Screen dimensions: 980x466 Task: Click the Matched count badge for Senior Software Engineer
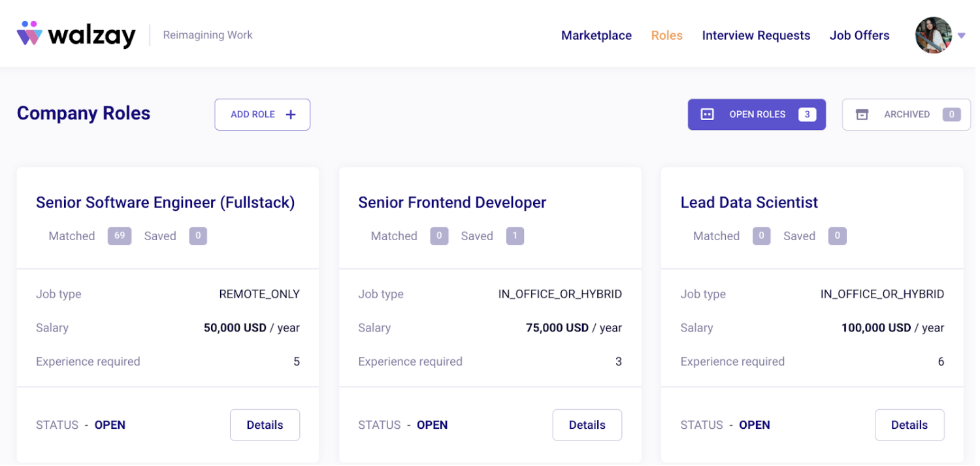(x=119, y=236)
